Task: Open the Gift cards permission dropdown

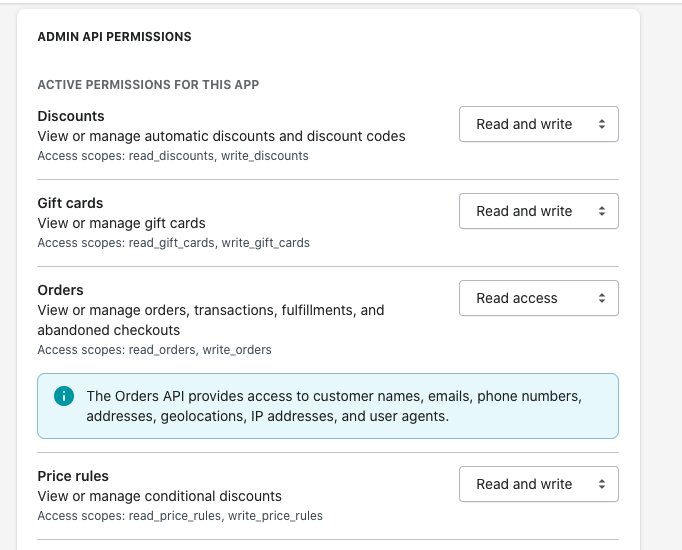Action: (538, 211)
